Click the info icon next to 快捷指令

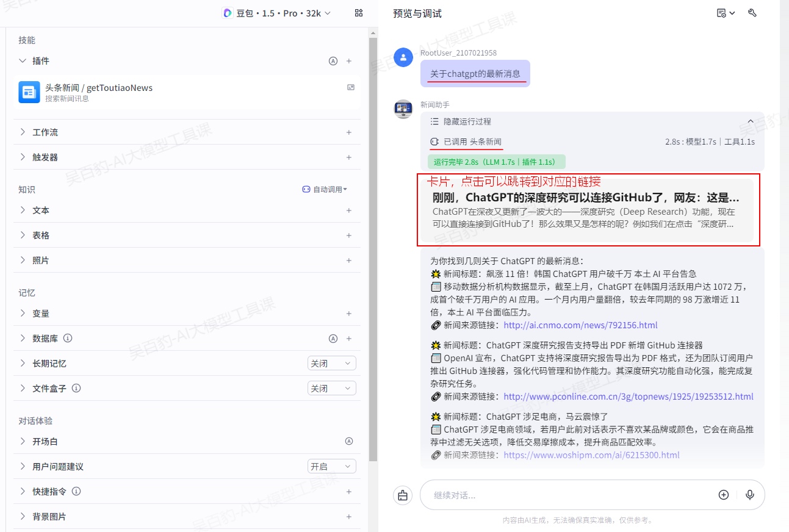[x=77, y=491]
